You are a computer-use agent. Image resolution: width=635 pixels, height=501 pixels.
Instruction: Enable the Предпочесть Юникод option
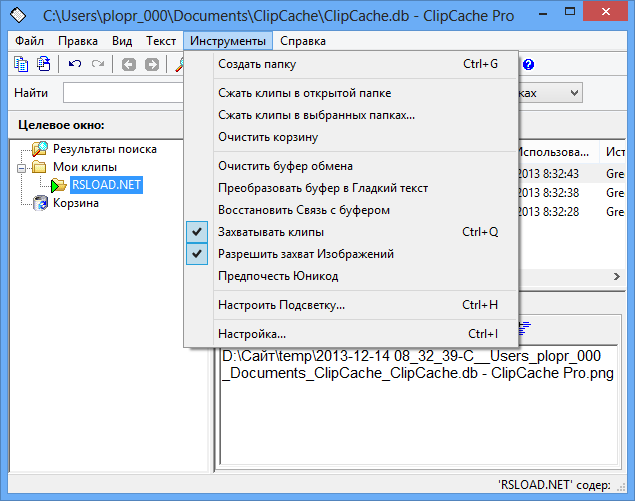pyautogui.click(x=351, y=276)
